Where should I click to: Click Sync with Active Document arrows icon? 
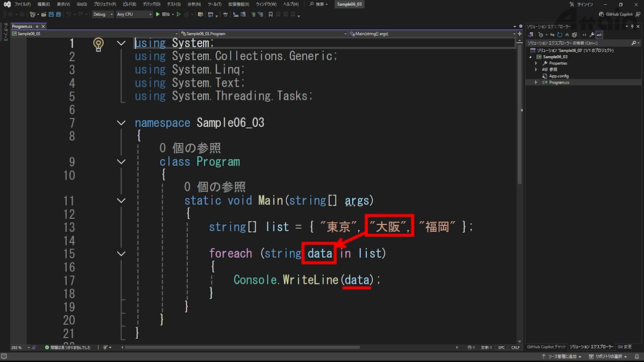(552, 35)
